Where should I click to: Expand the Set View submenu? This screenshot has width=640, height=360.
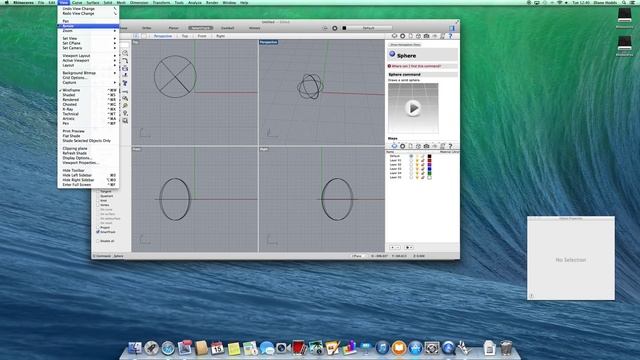click(x=88, y=38)
